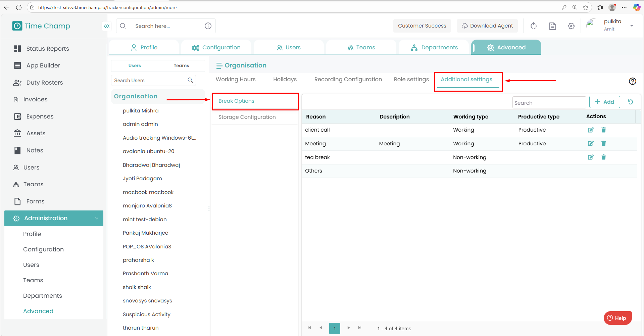Click the search info icon
This screenshot has height=336, width=644.
208,26
